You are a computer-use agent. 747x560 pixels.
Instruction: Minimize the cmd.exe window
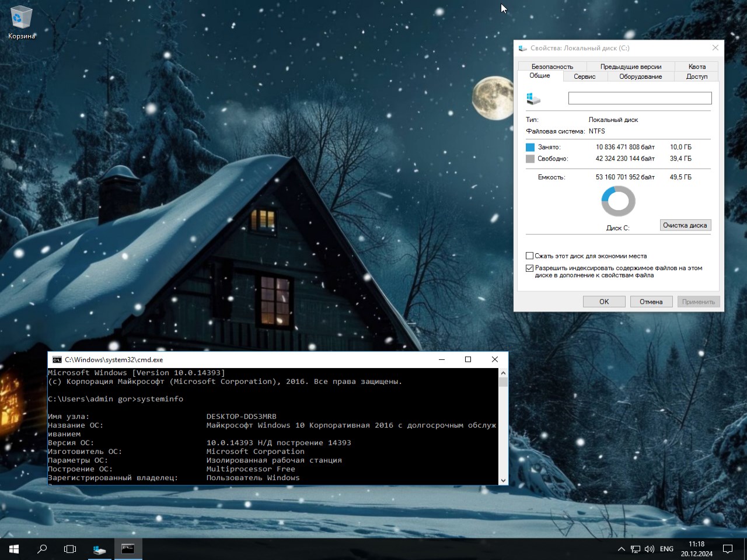coord(442,360)
